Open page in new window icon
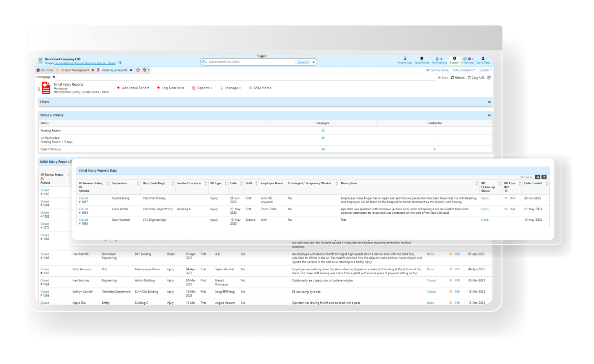 (489, 78)
